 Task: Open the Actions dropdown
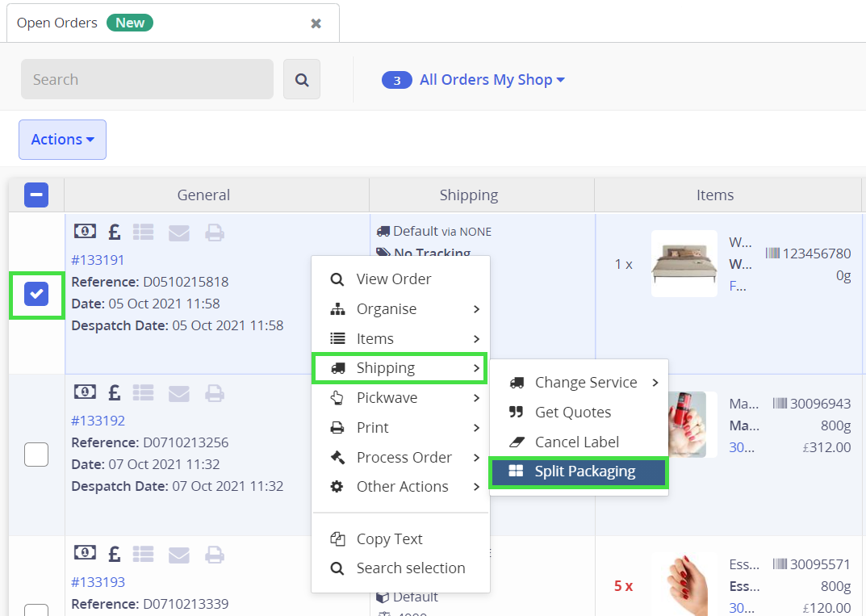pyautogui.click(x=62, y=140)
